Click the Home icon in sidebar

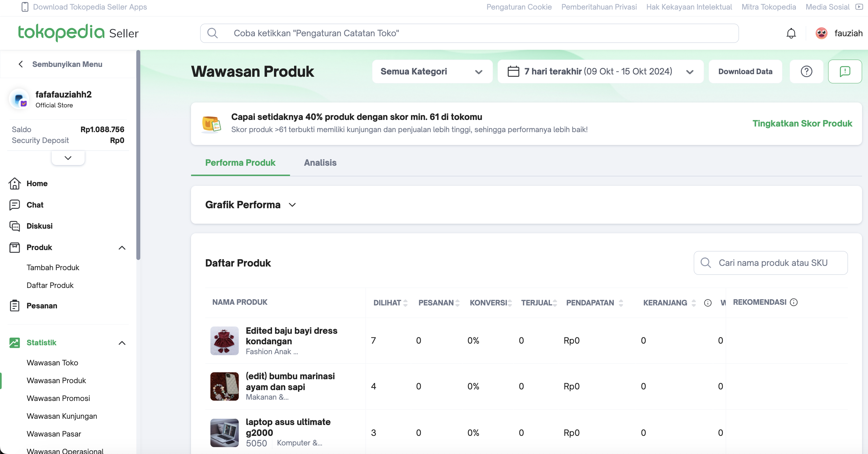coord(14,184)
